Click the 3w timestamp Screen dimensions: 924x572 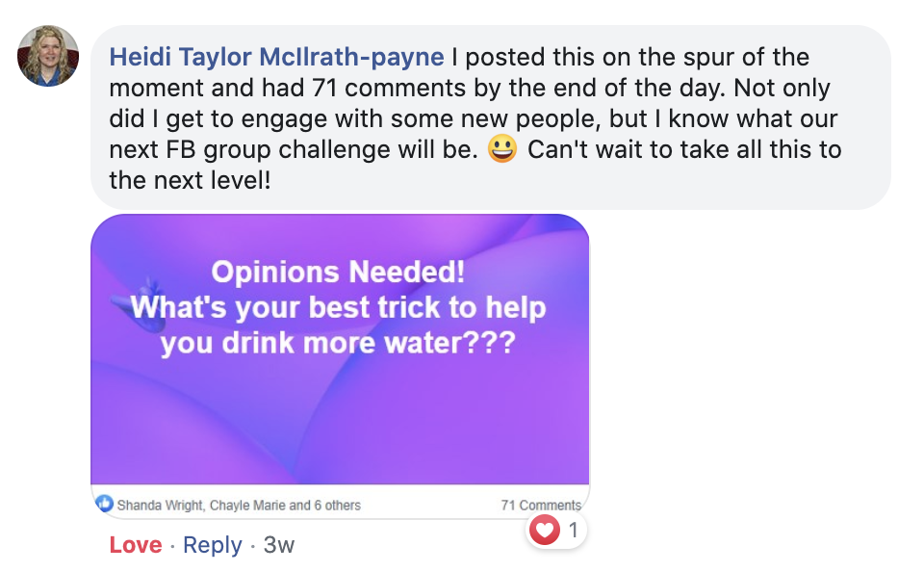(x=279, y=545)
